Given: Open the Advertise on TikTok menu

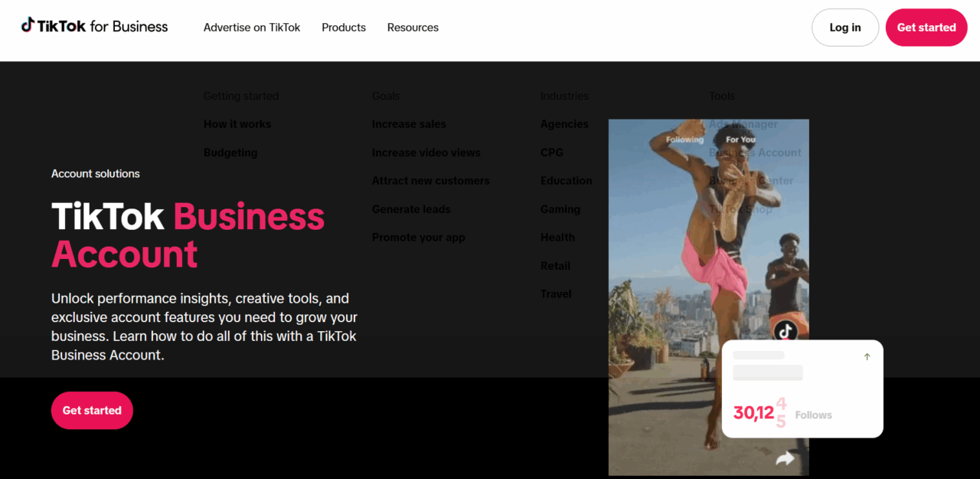Looking at the screenshot, I should [x=251, y=27].
